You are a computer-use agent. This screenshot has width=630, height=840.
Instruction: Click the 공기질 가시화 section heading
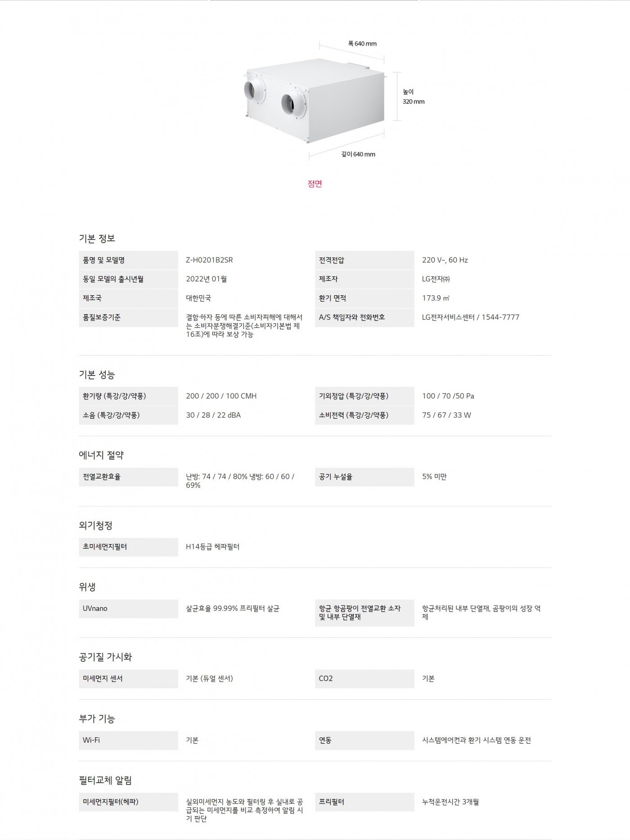[105, 657]
